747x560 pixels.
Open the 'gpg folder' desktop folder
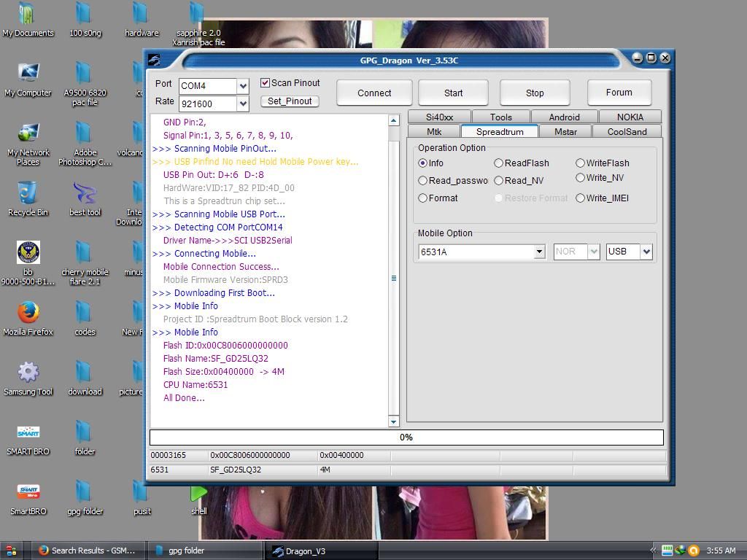(x=85, y=493)
